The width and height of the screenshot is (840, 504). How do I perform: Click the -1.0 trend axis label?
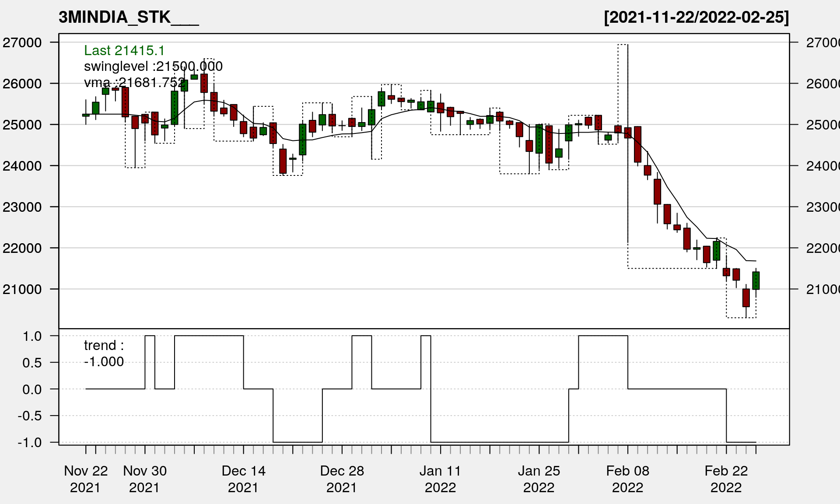[30, 442]
